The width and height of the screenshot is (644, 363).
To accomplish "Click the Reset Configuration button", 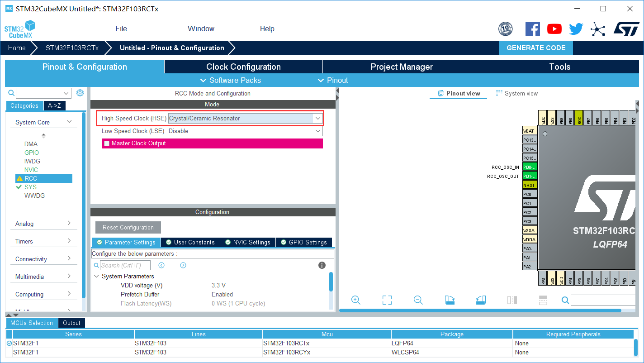I will tap(128, 227).
